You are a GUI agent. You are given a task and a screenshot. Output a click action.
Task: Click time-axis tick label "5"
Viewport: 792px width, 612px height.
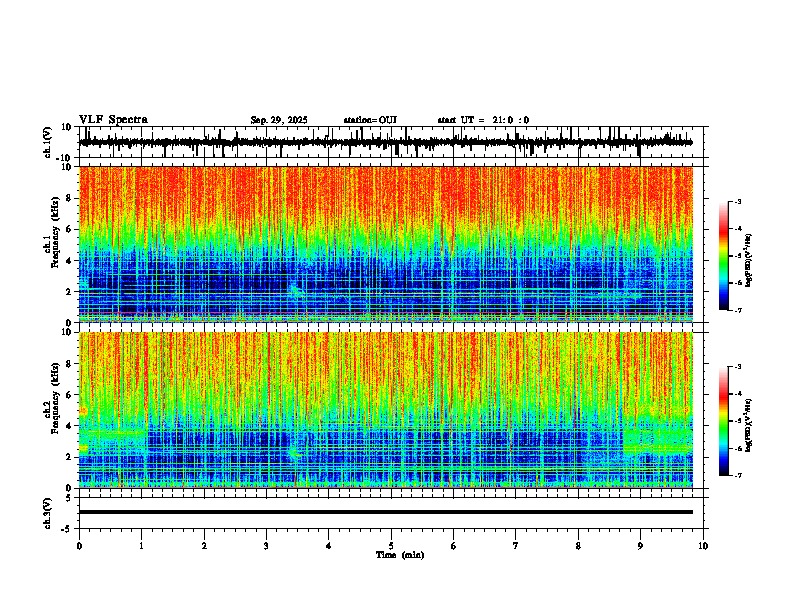coord(391,546)
